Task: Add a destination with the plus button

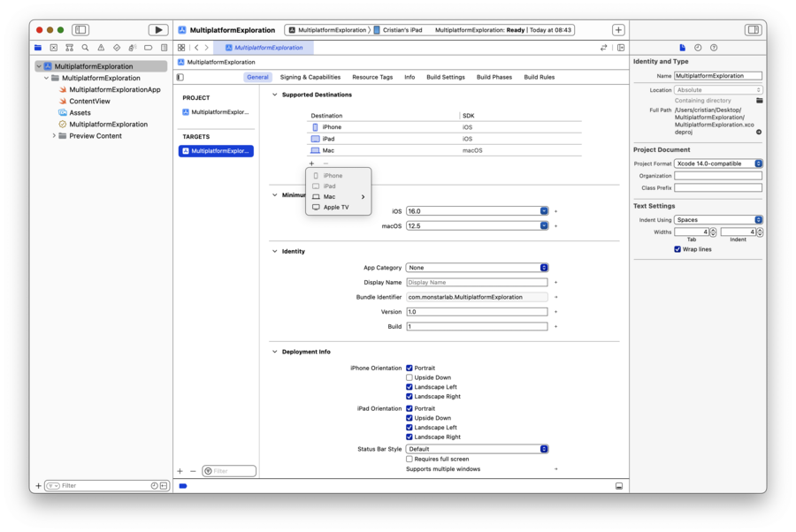Action: pyautogui.click(x=311, y=163)
